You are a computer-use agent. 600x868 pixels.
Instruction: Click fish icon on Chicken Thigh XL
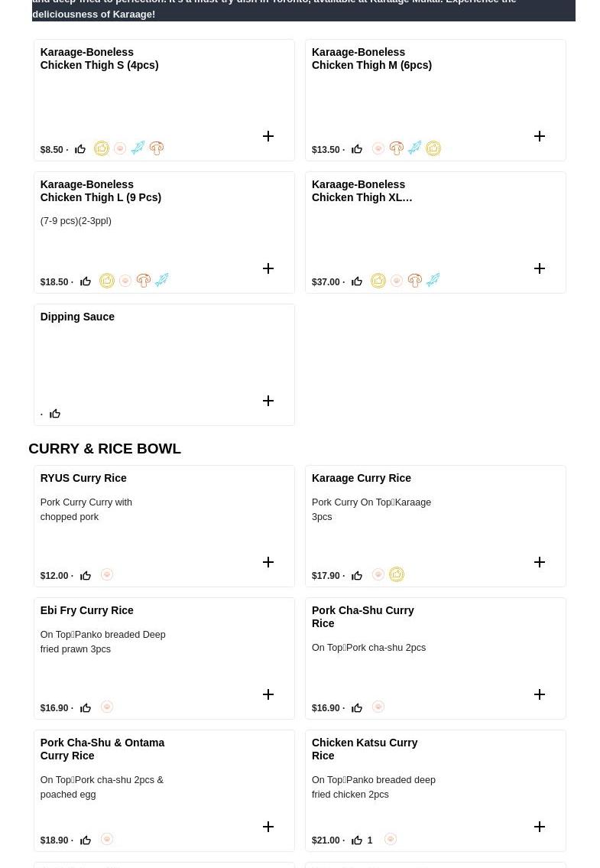click(433, 281)
